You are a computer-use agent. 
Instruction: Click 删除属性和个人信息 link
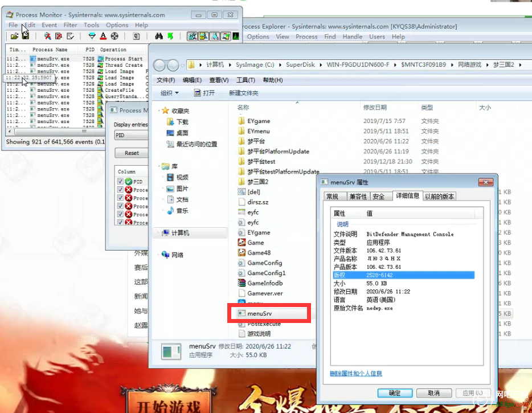[356, 373]
